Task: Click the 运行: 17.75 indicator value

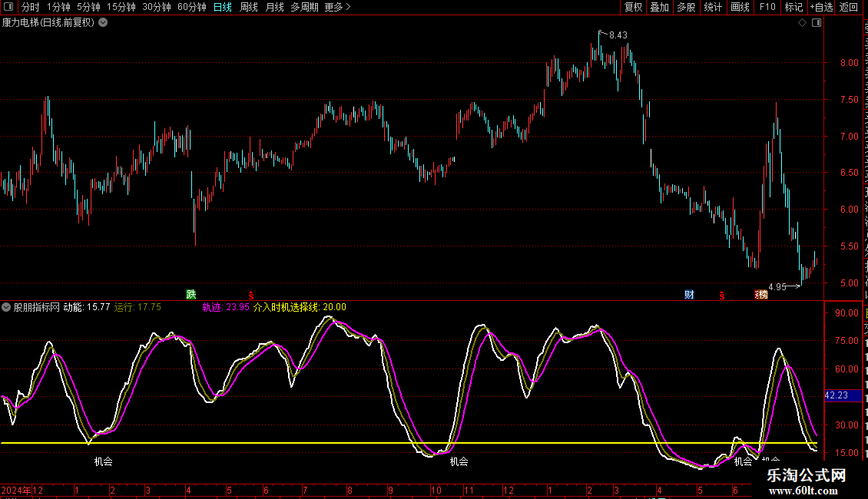Action: pos(137,307)
